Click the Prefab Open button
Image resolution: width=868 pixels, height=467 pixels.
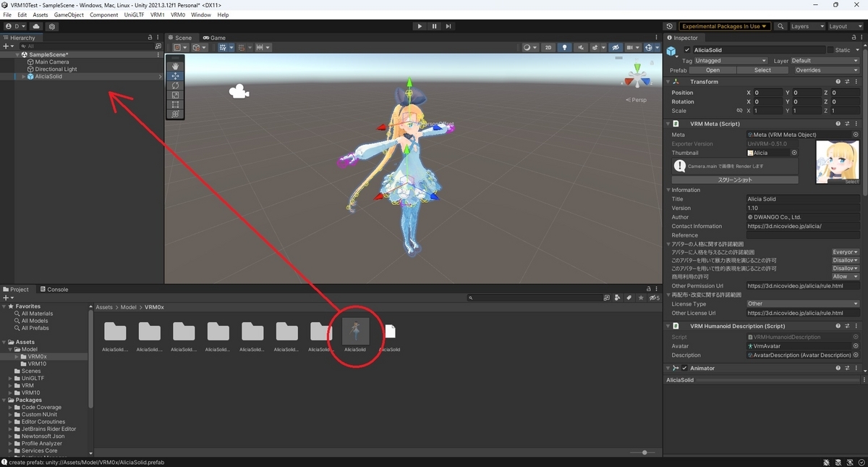(712, 70)
